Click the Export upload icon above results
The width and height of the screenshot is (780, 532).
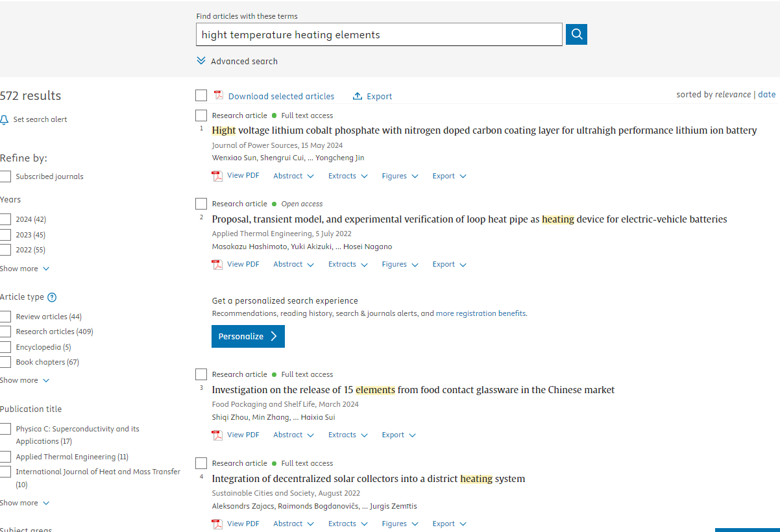coord(358,96)
